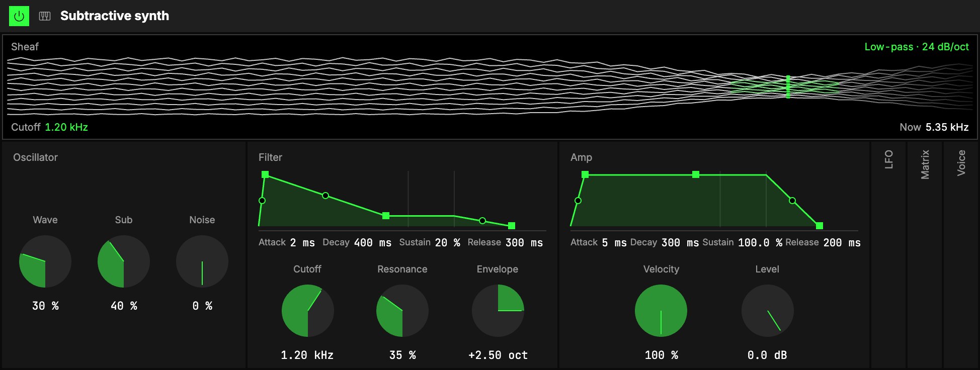Click the Wave knob in the Oscillator section
Screen dimensions: 980x370
(x=45, y=261)
